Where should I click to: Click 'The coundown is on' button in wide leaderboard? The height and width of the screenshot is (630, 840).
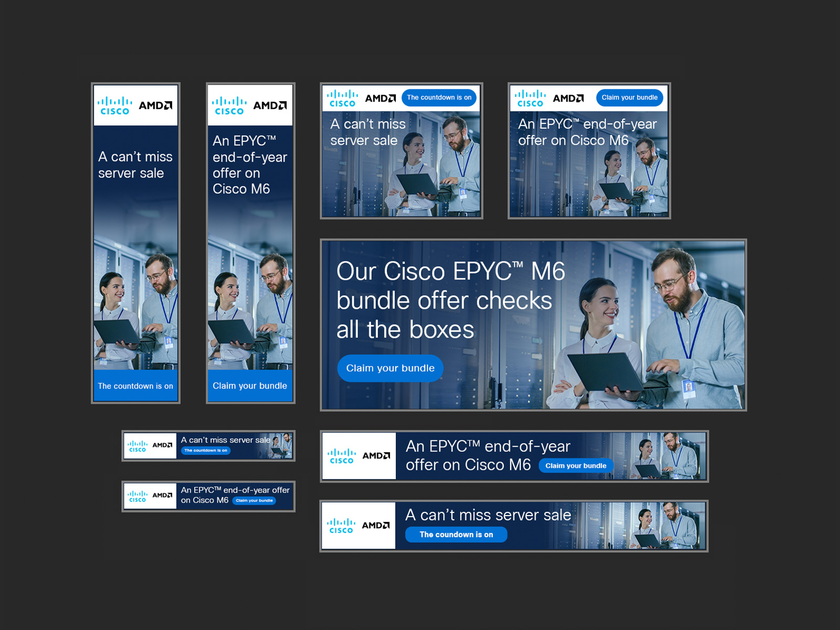pyautogui.click(x=456, y=534)
